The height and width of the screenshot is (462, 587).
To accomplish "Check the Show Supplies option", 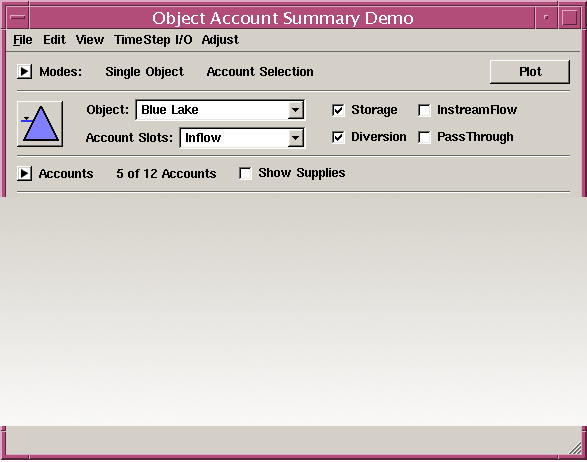I will pyautogui.click(x=245, y=173).
